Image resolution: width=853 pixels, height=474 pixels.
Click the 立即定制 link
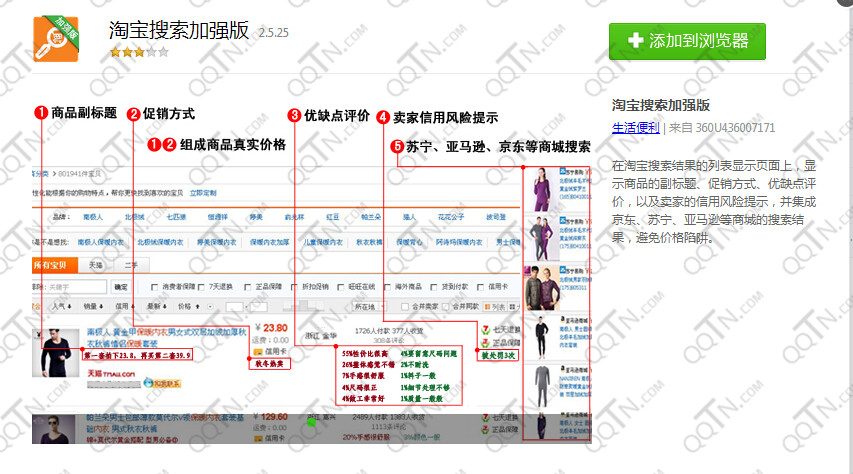tap(203, 193)
